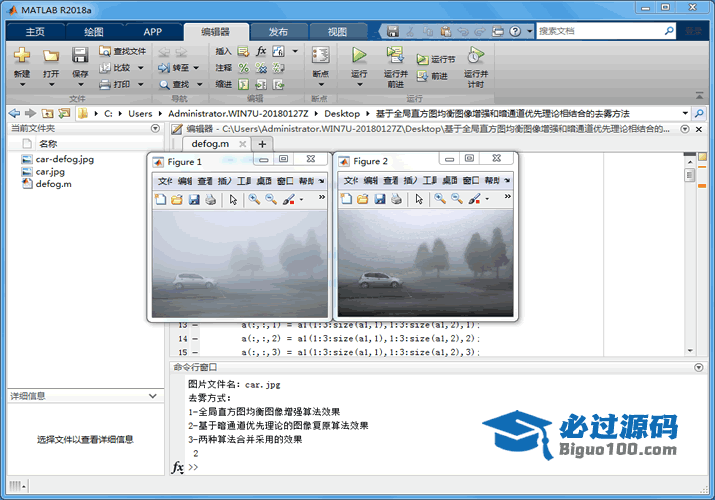Click the pointer edit tool in Figure 1
The height and width of the screenshot is (500, 715).
(x=233, y=199)
